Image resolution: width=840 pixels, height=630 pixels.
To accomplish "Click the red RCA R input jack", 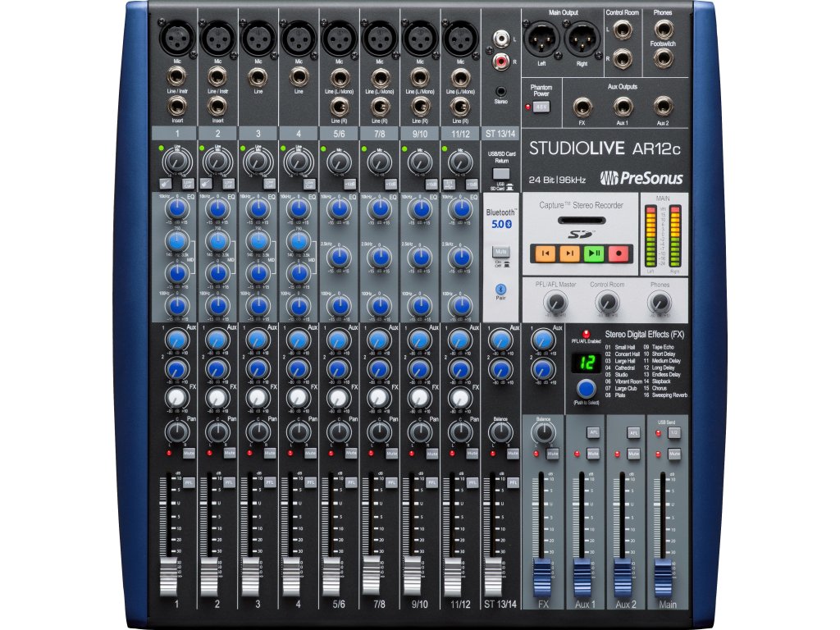I will pyautogui.click(x=500, y=62).
